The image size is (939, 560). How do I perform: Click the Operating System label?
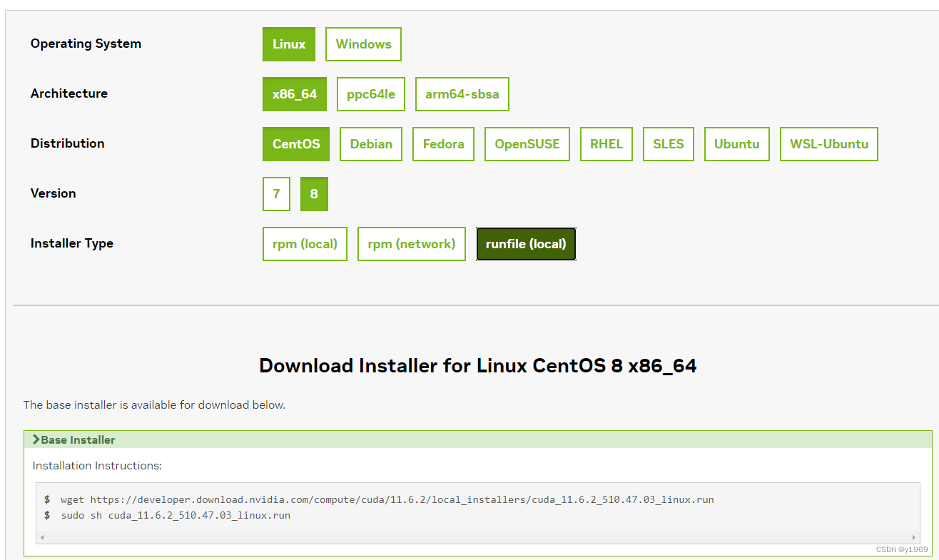coord(86,44)
